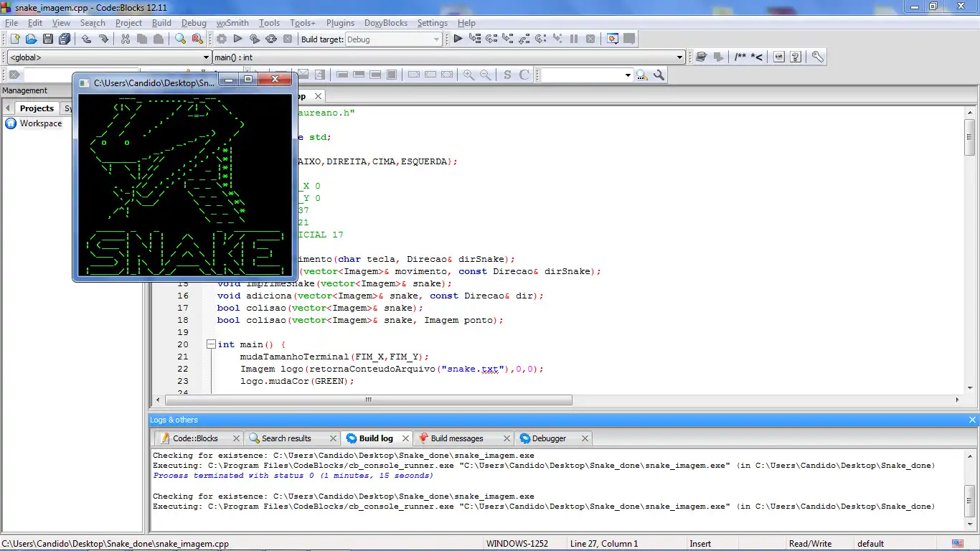Run the program with green play icon
This screenshot has height=551, width=980.
(238, 39)
